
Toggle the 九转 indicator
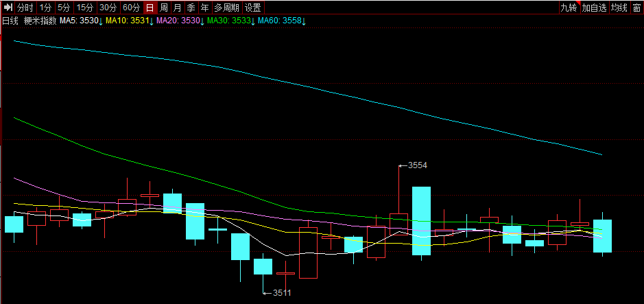[x=570, y=8]
